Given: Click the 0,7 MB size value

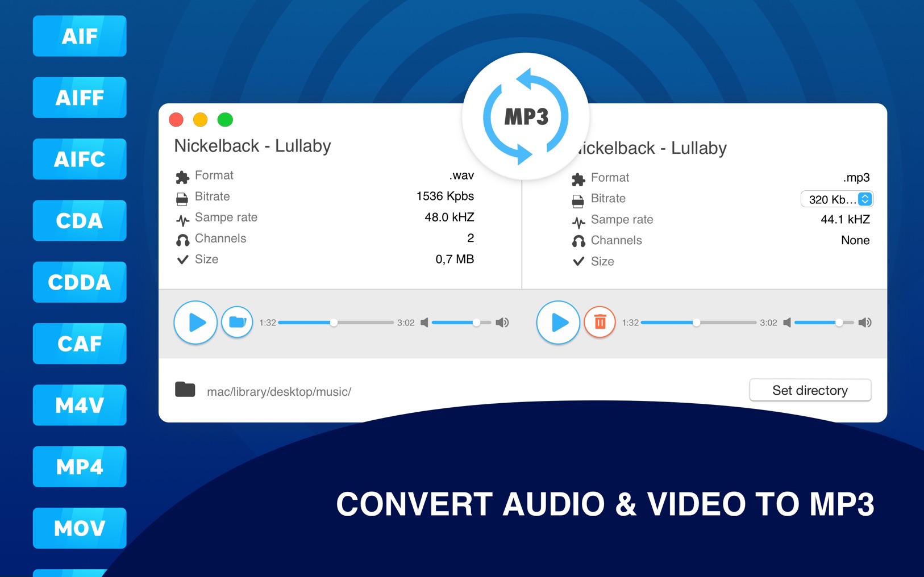Looking at the screenshot, I should tap(455, 260).
